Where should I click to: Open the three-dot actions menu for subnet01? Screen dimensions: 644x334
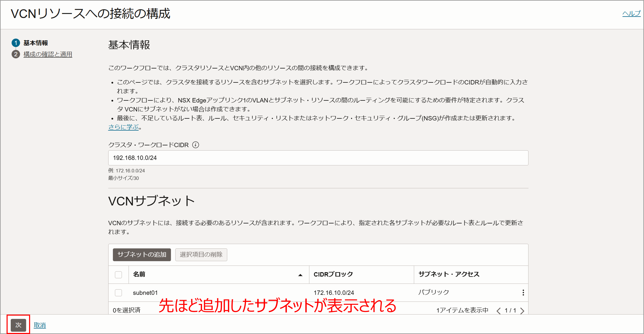pyautogui.click(x=523, y=293)
